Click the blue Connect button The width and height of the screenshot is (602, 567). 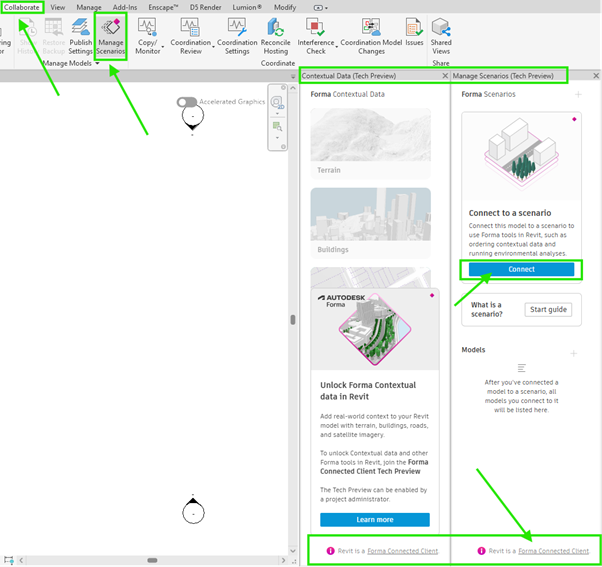(521, 269)
